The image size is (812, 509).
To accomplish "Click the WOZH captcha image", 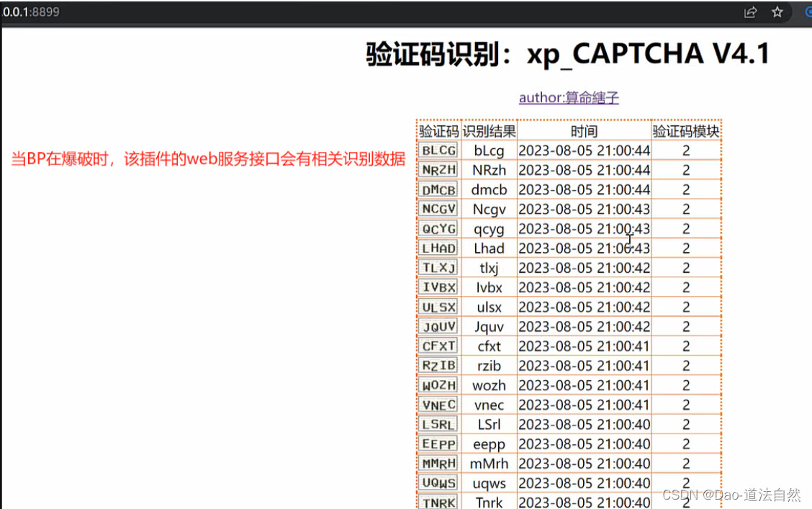I will tap(438, 385).
